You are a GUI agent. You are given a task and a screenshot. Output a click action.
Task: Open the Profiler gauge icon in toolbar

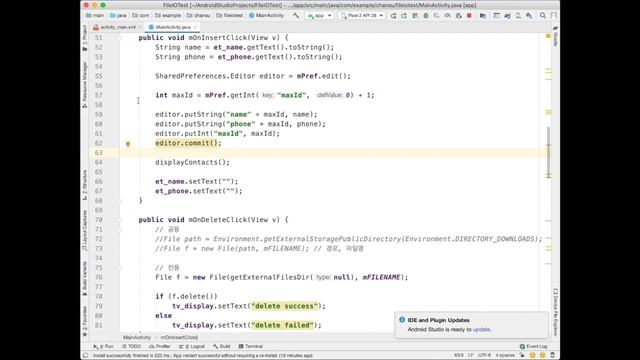(x=447, y=16)
